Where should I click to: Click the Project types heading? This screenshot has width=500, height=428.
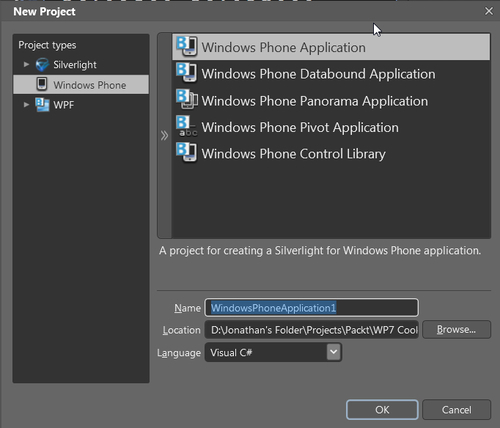[47, 45]
